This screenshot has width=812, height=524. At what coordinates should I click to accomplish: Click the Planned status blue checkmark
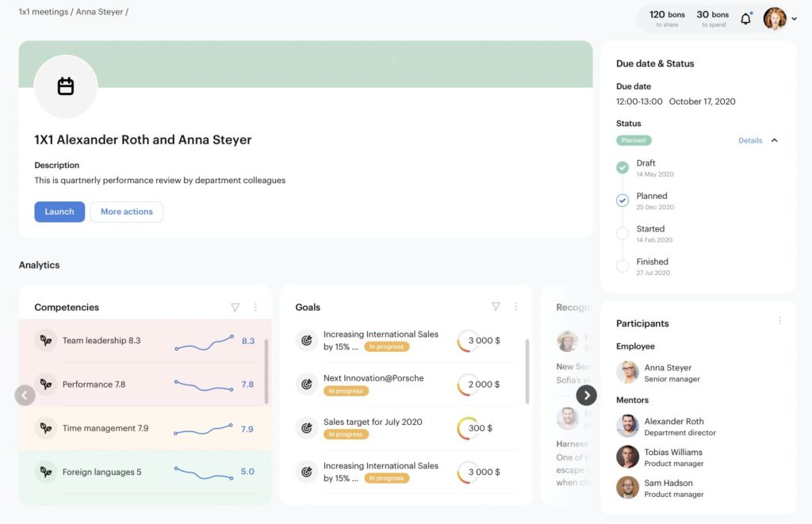622,200
